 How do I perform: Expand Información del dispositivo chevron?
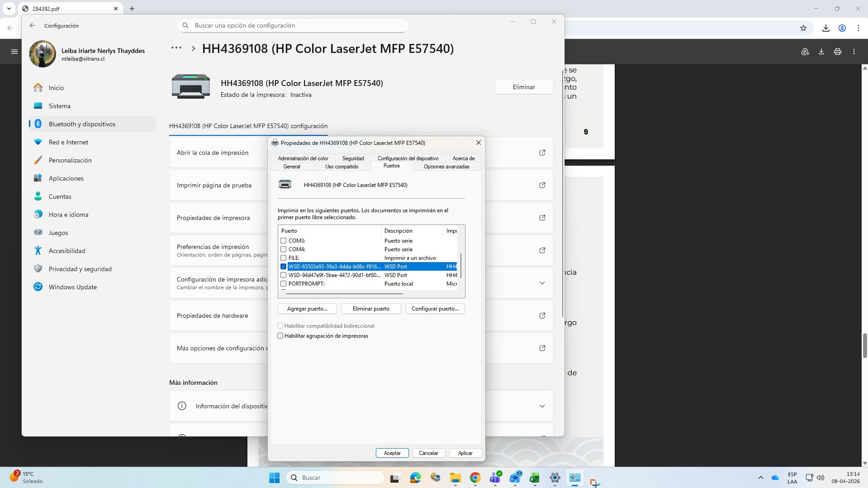click(x=542, y=406)
